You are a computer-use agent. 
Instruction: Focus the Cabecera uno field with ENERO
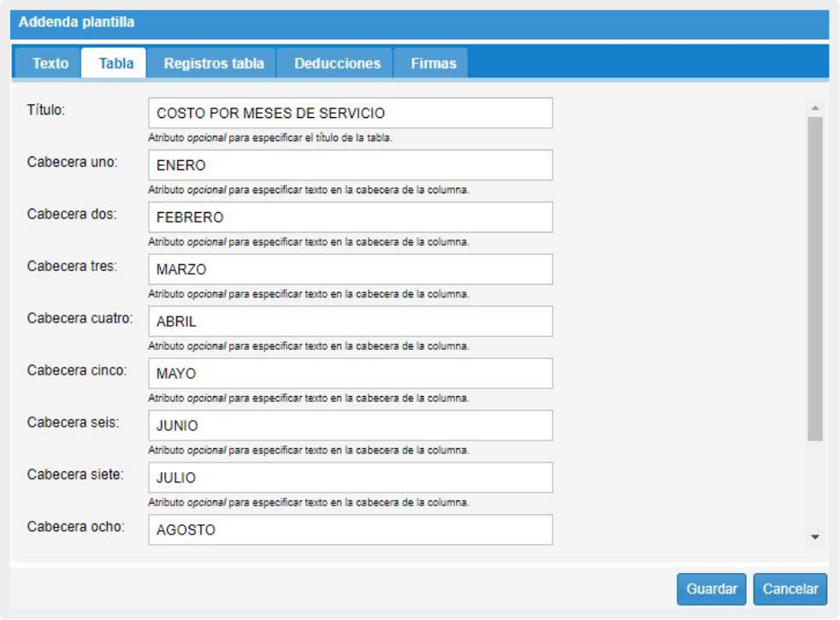coord(350,165)
